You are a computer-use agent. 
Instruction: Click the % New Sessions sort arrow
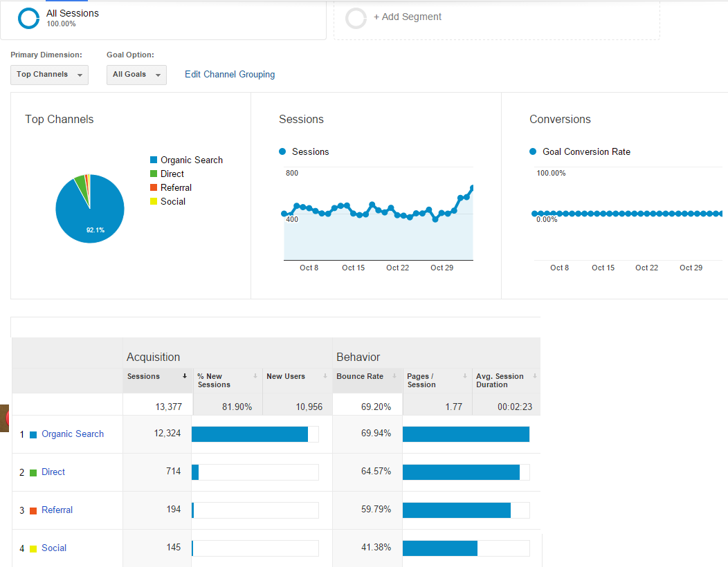pos(255,376)
